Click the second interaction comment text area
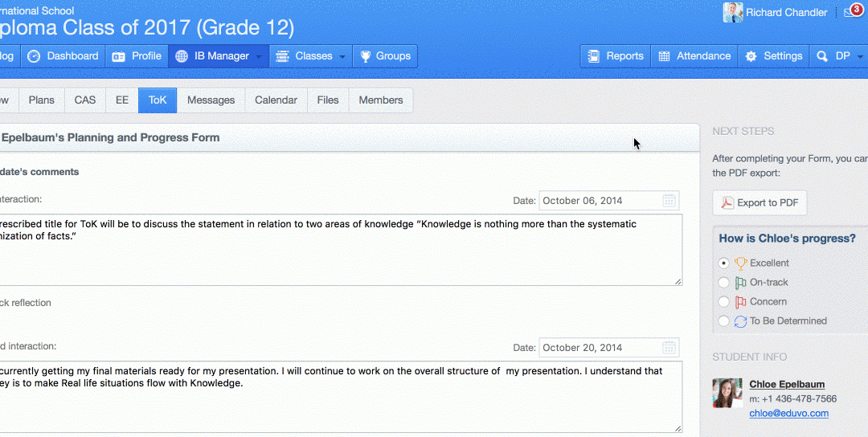868x437 pixels. click(x=341, y=397)
